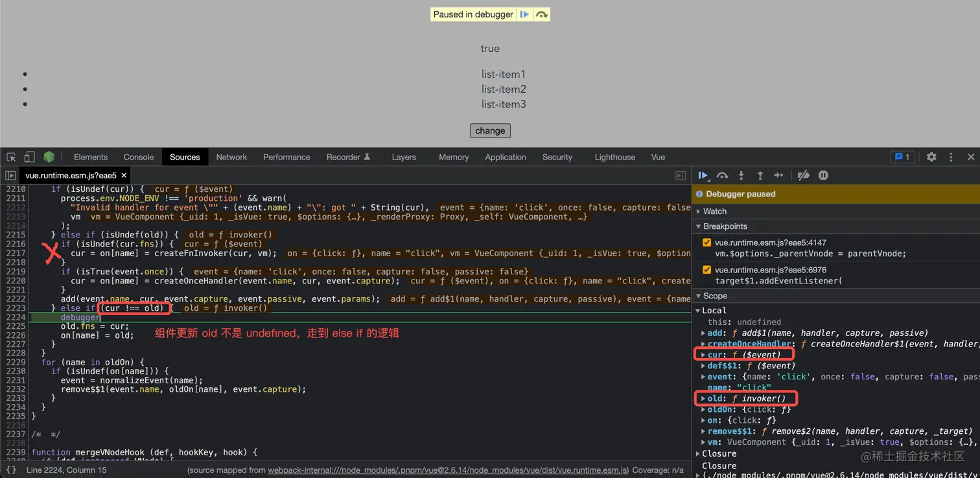Pretty print source with braces icon

coord(11,470)
